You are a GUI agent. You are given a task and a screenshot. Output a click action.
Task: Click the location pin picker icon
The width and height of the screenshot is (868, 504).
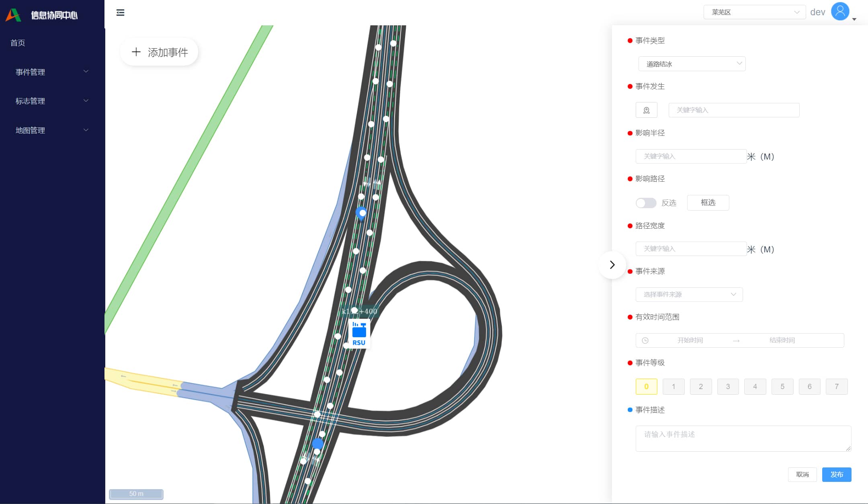(x=646, y=110)
